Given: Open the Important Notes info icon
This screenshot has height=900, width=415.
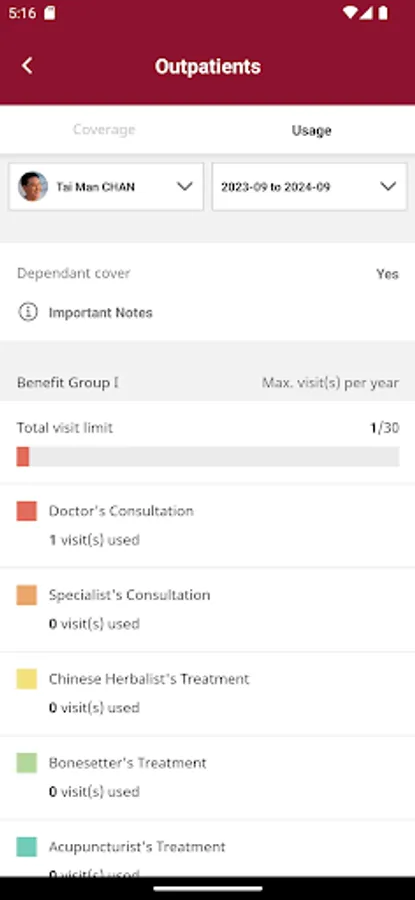Looking at the screenshot, I should [28, 312].
